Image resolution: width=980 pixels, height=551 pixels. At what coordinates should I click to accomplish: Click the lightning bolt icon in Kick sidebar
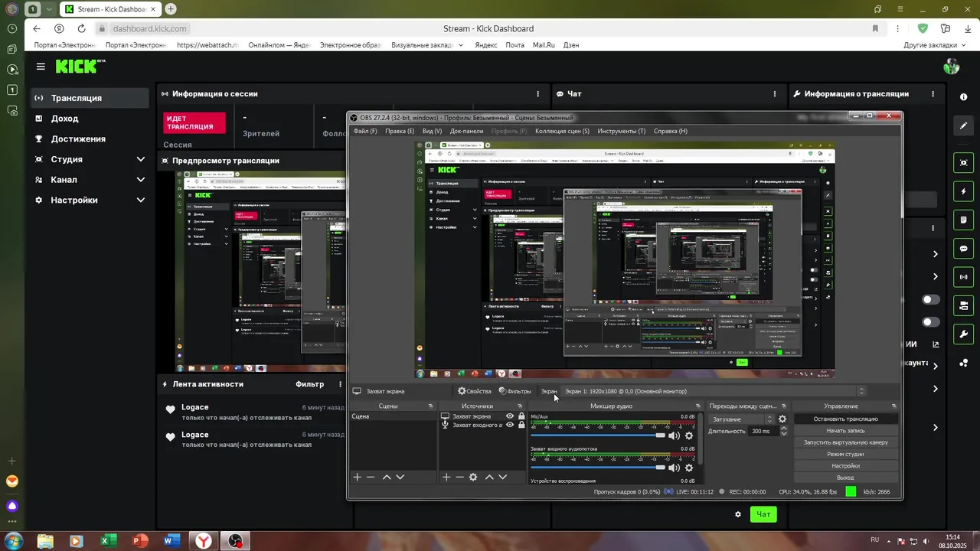point(964,191)
